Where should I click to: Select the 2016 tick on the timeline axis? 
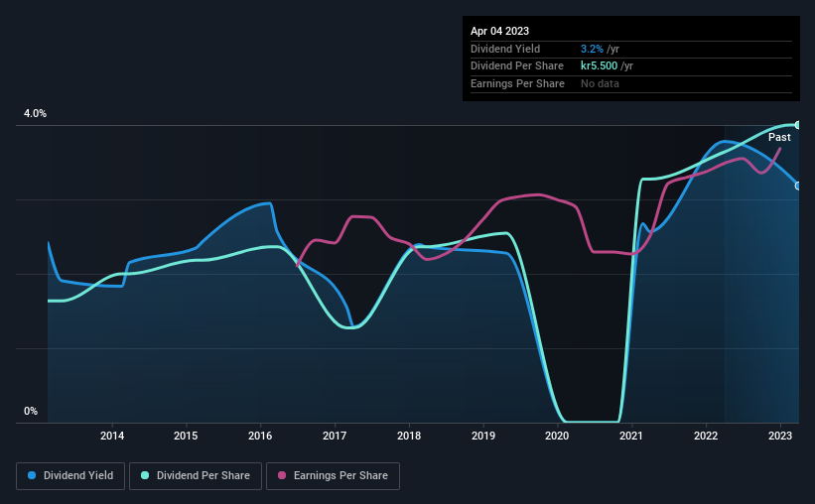pos(260,436)
